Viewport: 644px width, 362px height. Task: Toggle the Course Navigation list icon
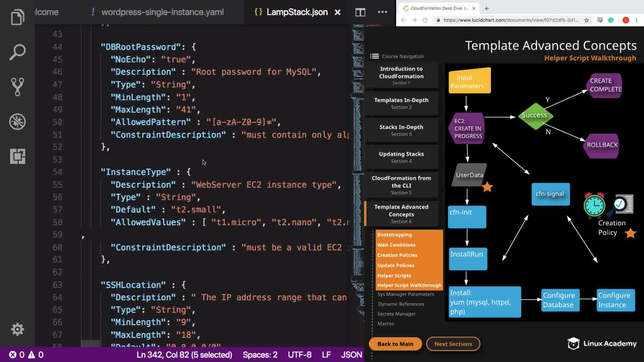pos(374,56)
